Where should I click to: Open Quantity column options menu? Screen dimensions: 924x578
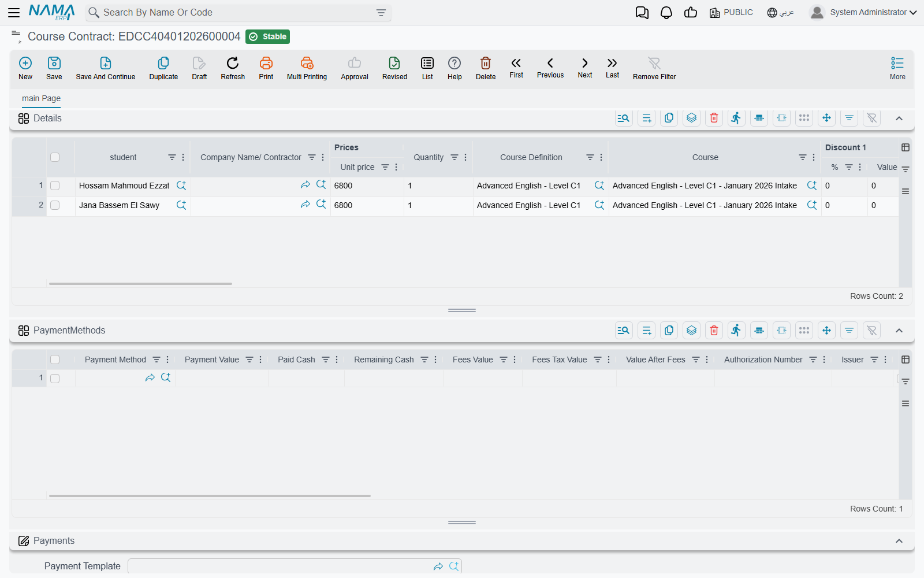(x=465, y=157)
